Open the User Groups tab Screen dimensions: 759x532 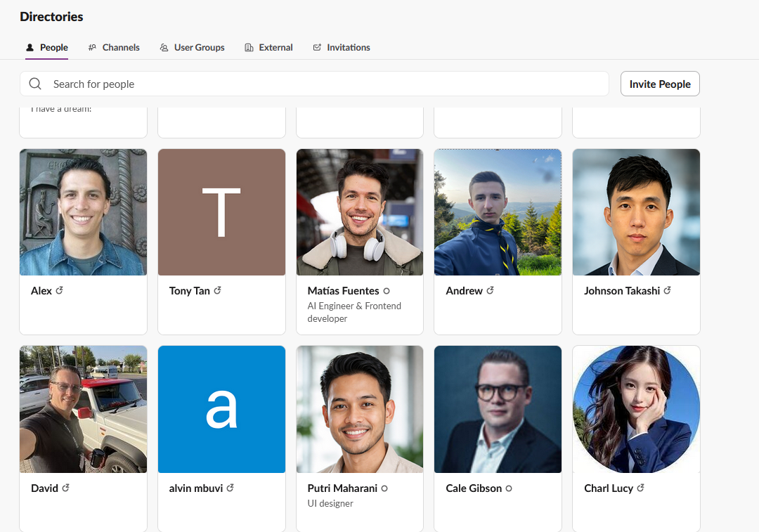pyautogui.click(x=192, y=48)
